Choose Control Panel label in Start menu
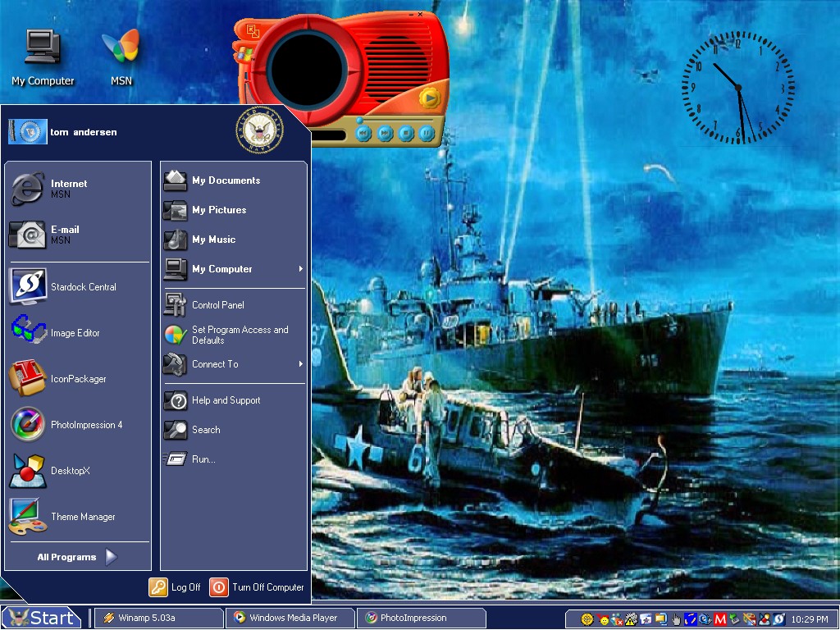Image resolution: width=840 pixels, height=630 pixels. click(218, 305)
